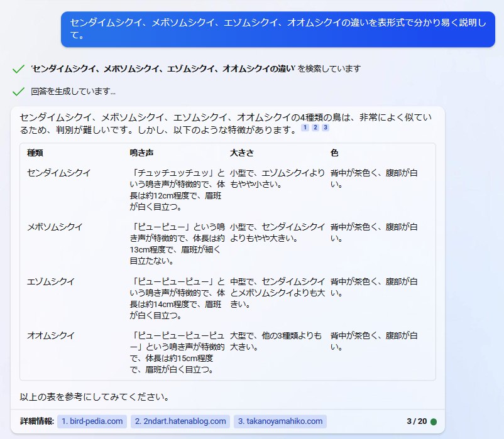The width and height of the screenshot is (504, 439).
Task: Click the 詳細情報 label
Action: pos(37,421)
